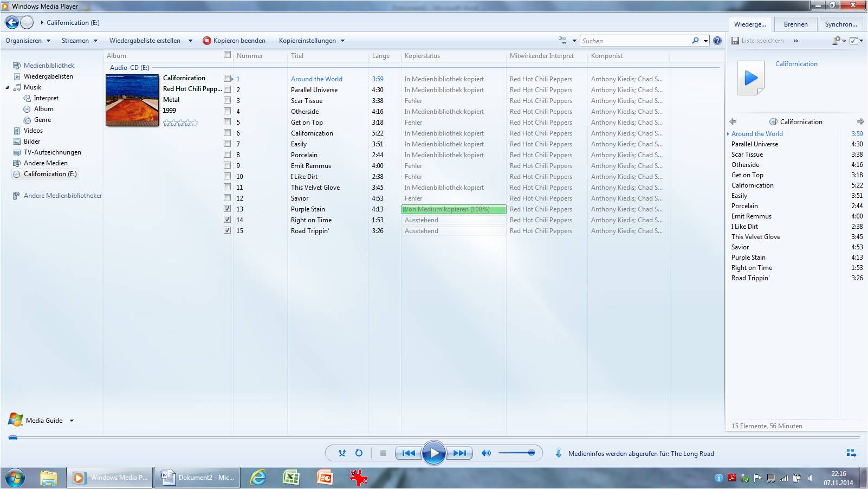Skip to previous track
This screenshot has height=489, width=868.
click(x=409, y=453)
